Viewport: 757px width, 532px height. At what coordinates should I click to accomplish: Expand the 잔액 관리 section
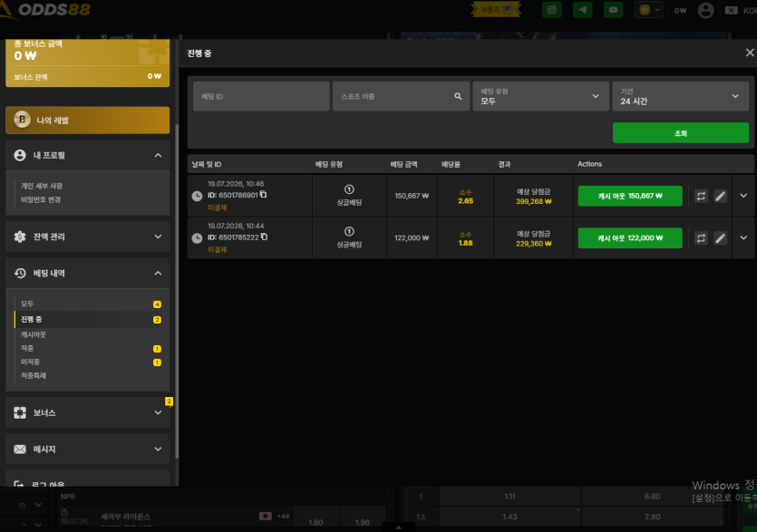[x=87, y=237]
